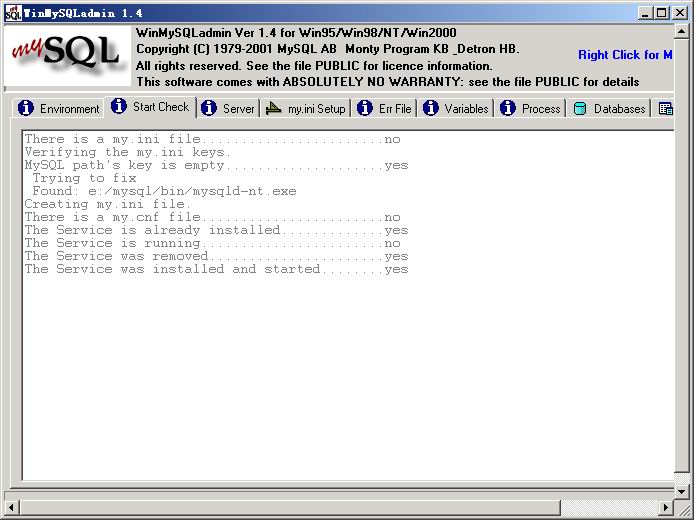This screenshot has width=694, height=520.
Task: Maximize the WinMySQLadmin window
Action: (661, 13)
